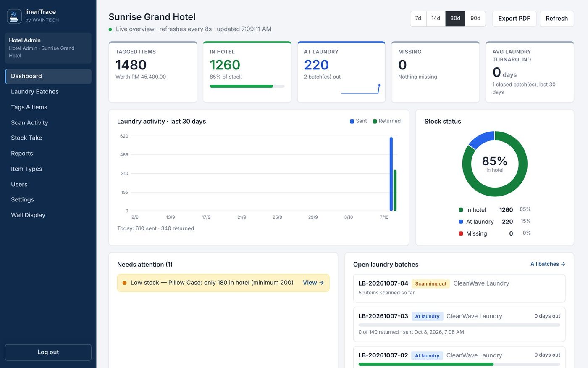Click the stock status donut chart
588x368 pixels.
[x=495, y=164]
